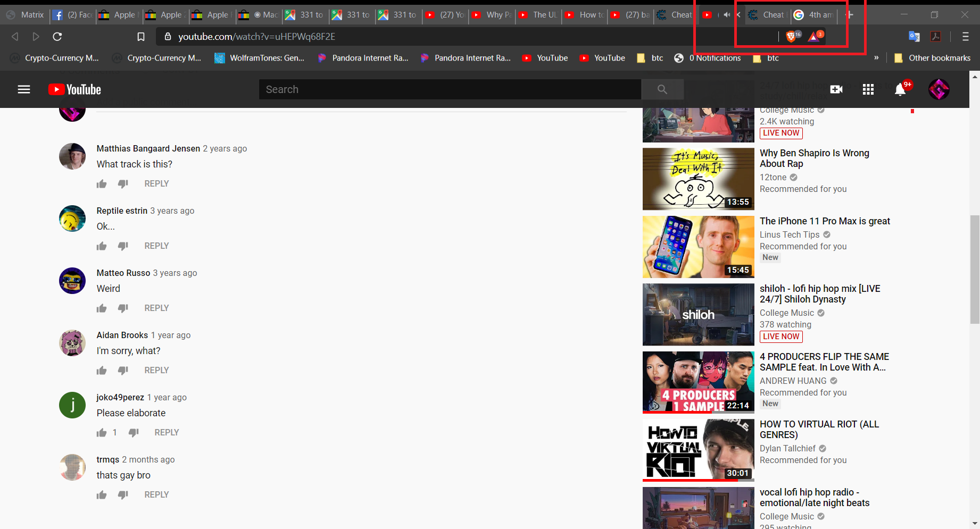
Task: Open the YouTube hamburger guide menu
Action: [24, 89]
